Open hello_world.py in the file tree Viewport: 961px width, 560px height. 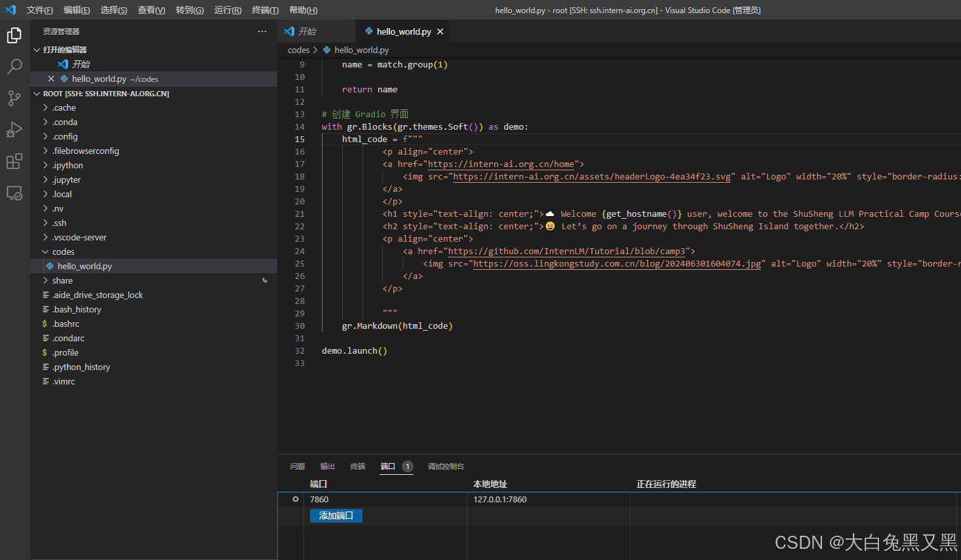pyautogui.click(x=153, y=266)
